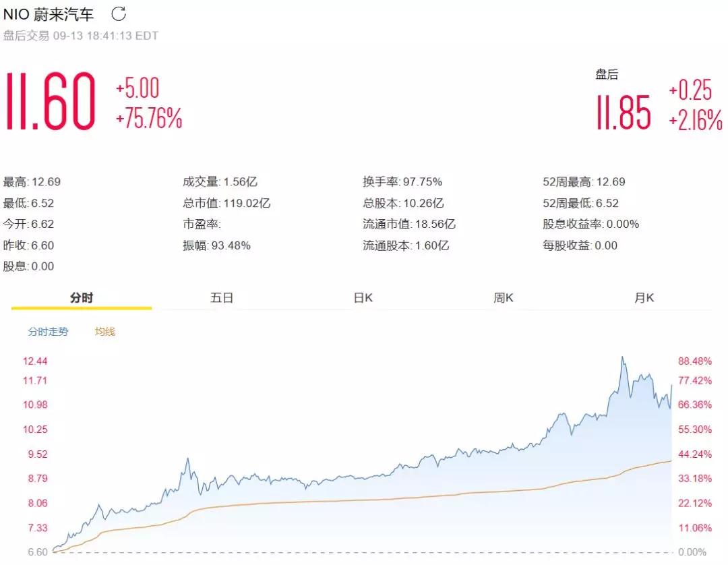This screenshot has width=728, height=565.
Task: Open the 月K monthly candlestick tab
Action: pyautogui.click(x=644, y=298)
